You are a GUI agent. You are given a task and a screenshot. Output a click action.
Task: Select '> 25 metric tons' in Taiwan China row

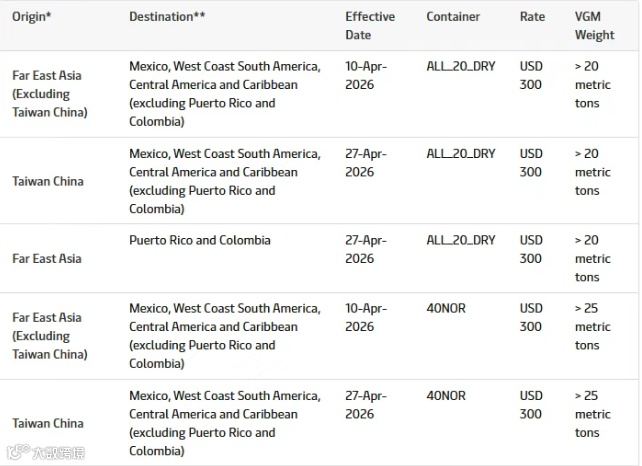click(592, 414)
